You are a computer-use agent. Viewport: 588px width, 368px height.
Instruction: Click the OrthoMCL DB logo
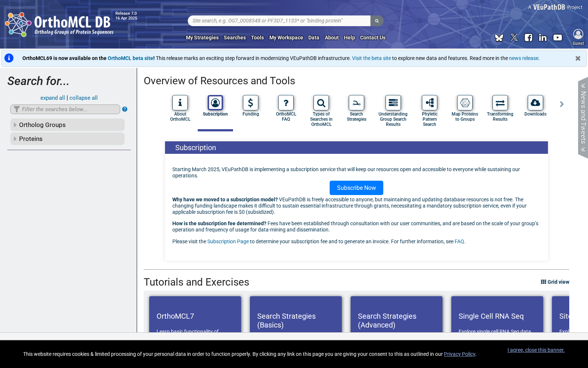coord(60,25)
